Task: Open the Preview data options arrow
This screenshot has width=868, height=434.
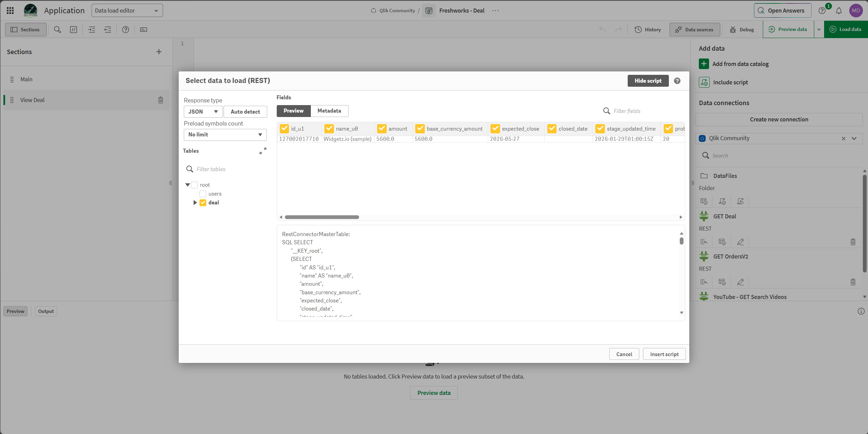Action: click(x=819, y=30)
